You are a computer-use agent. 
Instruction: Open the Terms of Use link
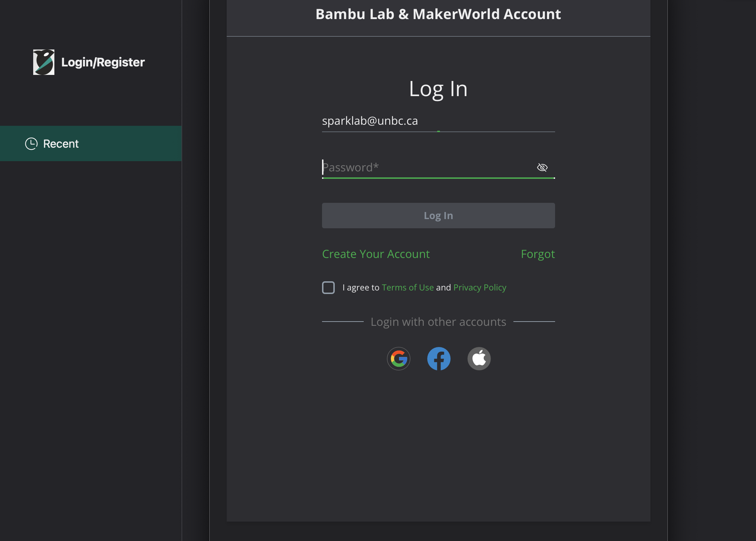click(x=407, y=288)
